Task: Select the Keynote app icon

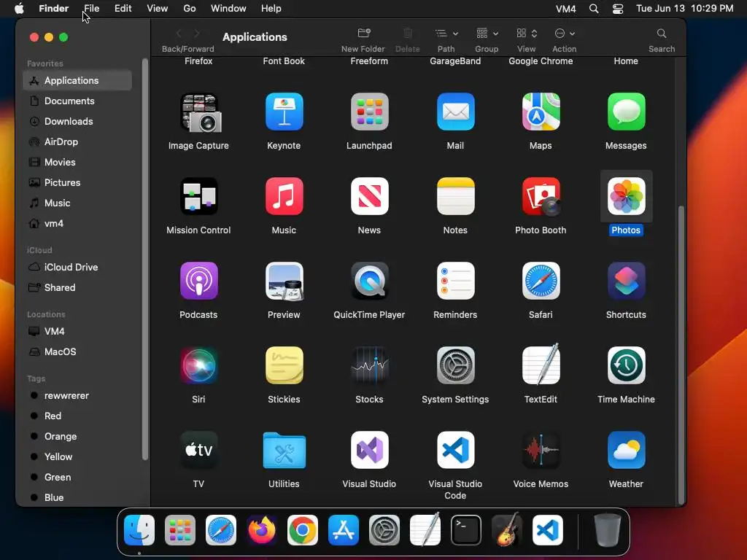Action: (285, 112)
